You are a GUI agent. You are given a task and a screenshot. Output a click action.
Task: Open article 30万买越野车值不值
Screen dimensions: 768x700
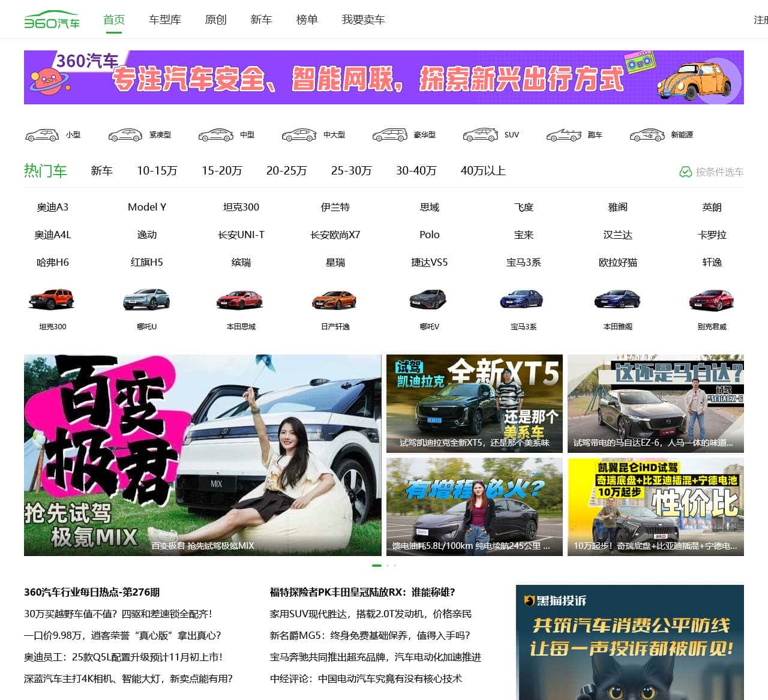[x=118, y=614]
